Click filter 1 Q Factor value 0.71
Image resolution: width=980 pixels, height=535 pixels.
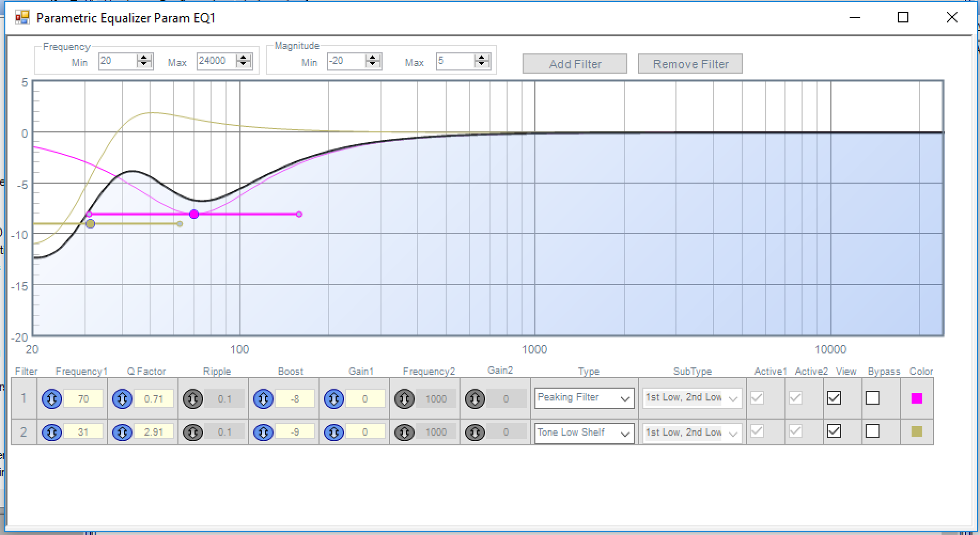[x=154, y=399]
